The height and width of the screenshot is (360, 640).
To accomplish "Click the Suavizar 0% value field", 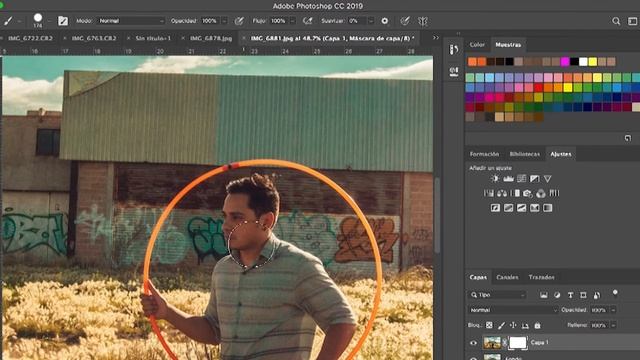I will coord(357,21).
